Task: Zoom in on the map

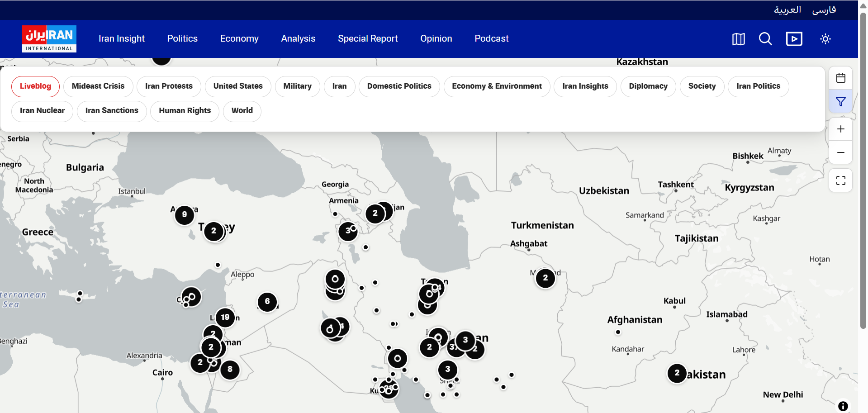Action: 840,129
